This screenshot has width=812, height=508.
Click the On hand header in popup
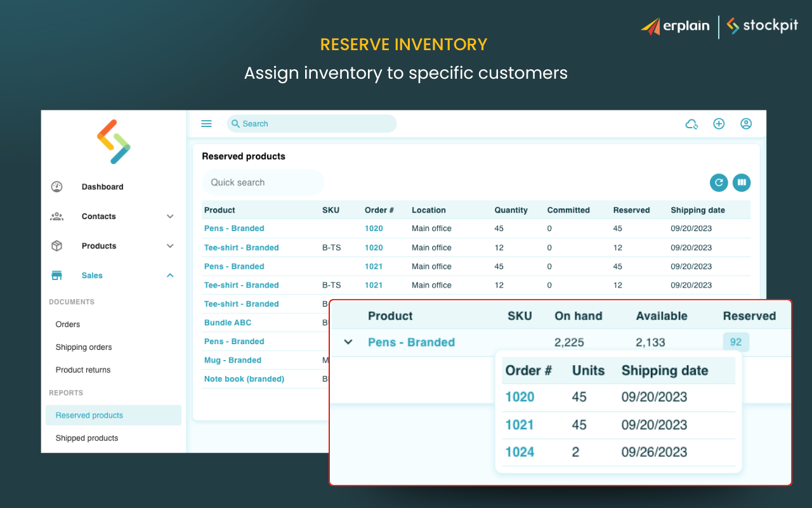pos(579,316)
